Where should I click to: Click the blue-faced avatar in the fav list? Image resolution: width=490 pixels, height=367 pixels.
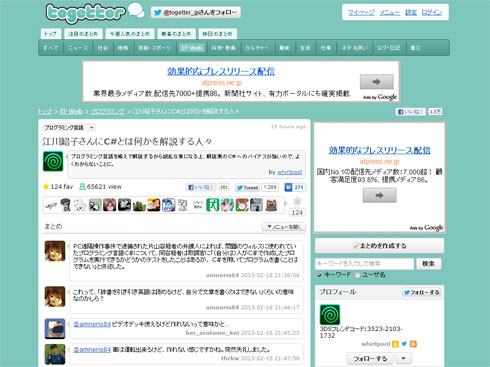pyautogui.click(x=168, y=205)
